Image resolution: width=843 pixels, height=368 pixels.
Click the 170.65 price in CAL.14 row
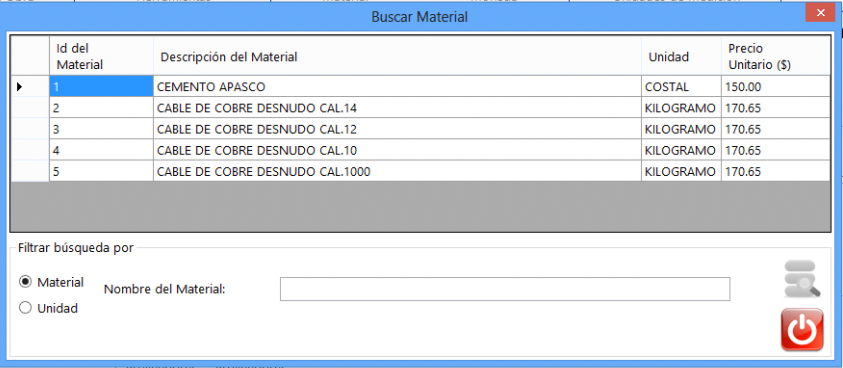point(776,108)
